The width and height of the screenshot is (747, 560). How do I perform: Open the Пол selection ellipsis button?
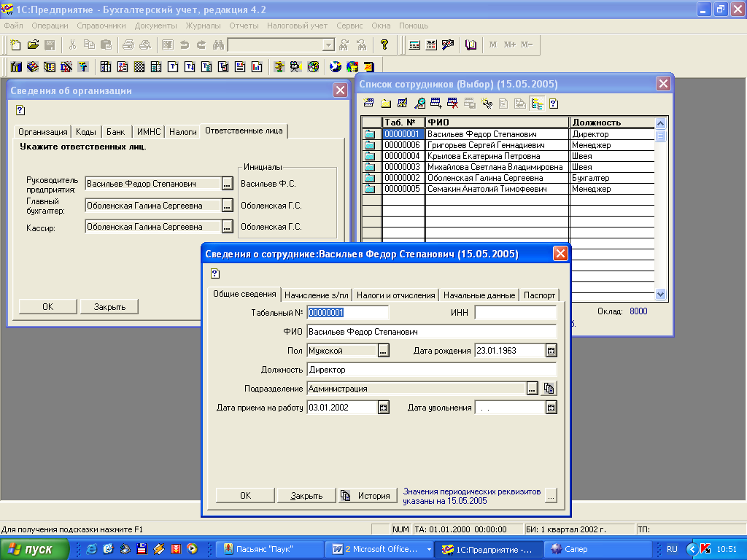tap(384, 351)
